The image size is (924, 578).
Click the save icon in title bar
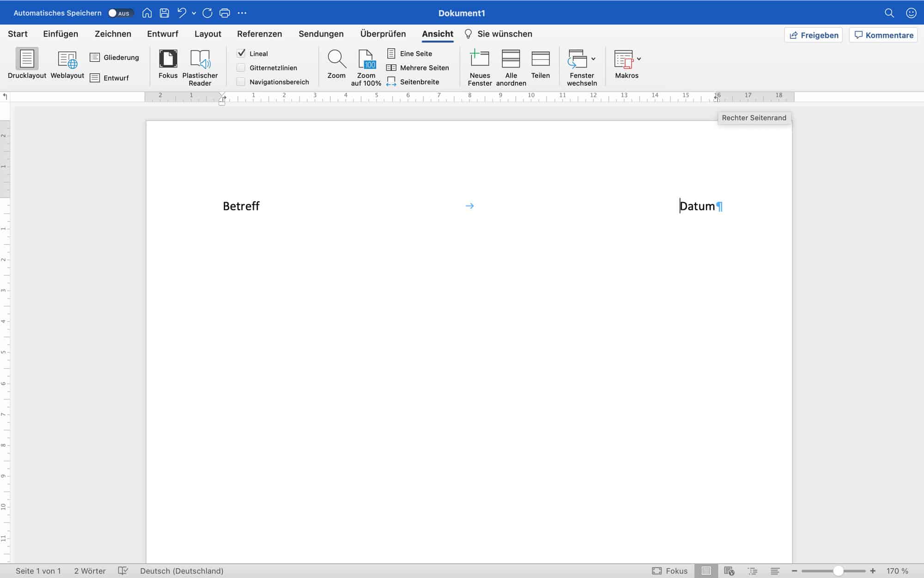(x=164, y=13)
